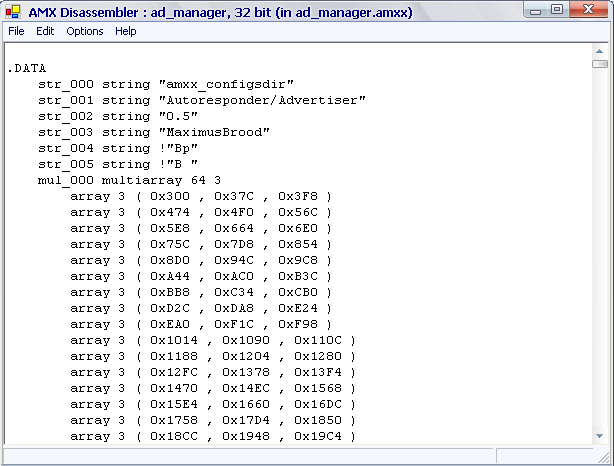Click the value 0xAC0
This screenshot has height=466, width=614.
click(234, 276)
